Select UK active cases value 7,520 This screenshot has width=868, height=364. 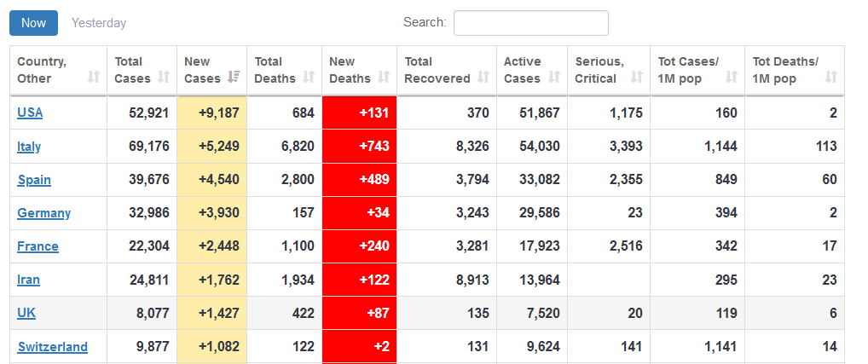click(542, 313)
